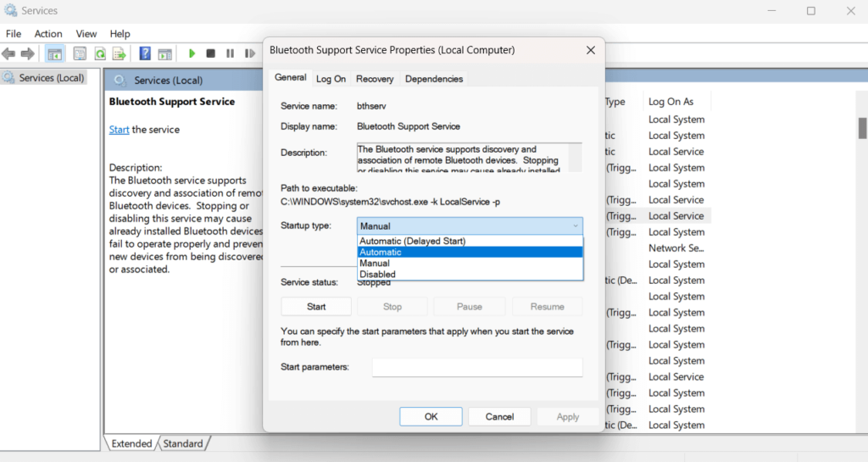Screen dimensions: 868x462
Task: Click the Stop Service square icon
Action: 211,53
